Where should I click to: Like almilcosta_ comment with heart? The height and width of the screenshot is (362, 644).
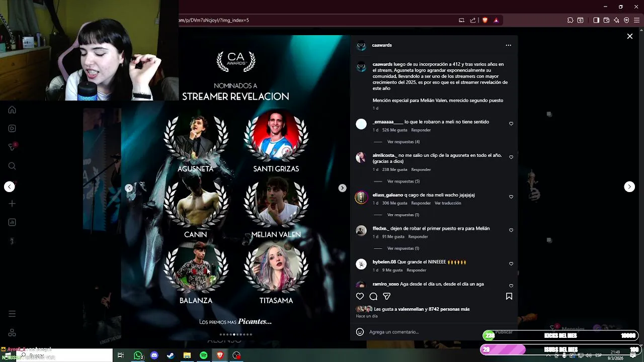click(x=511, y=157)
